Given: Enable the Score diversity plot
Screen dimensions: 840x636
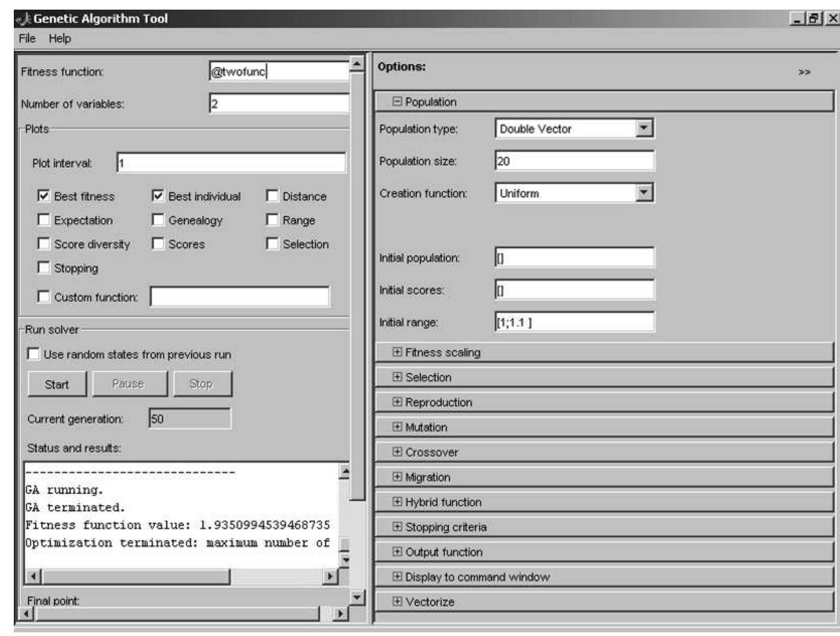Looking at the screenshot, I should click(x=44, y=244).
